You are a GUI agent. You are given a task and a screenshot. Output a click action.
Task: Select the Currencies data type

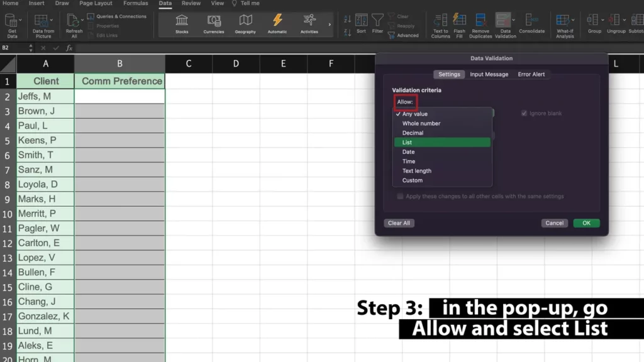[214, 25]
